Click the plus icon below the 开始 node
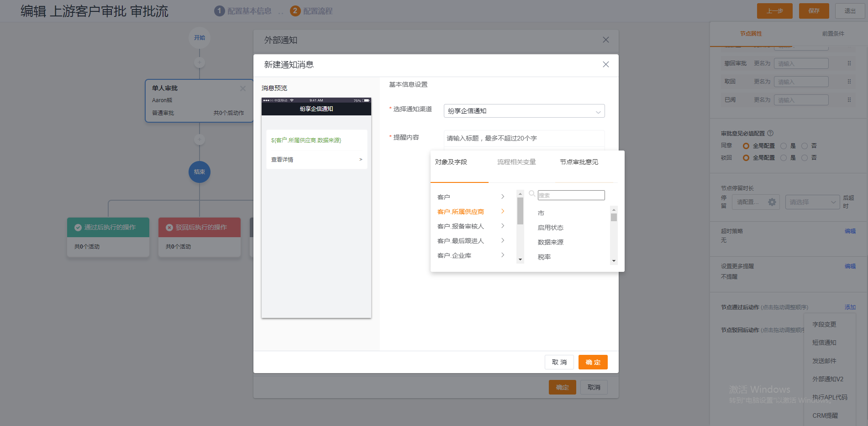The height and width of the screenshot is (426, 868). [x=199, y=62]
